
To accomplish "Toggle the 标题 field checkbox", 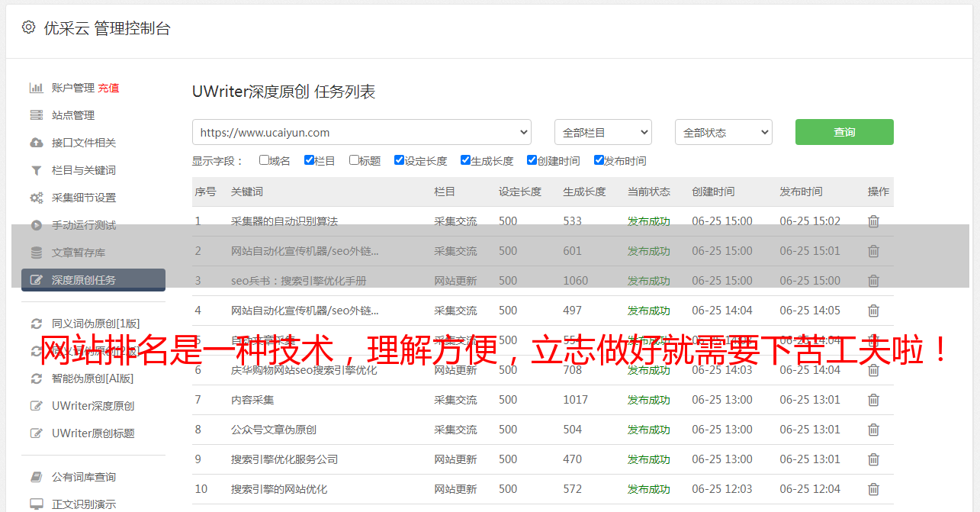I will coord(354,160).
